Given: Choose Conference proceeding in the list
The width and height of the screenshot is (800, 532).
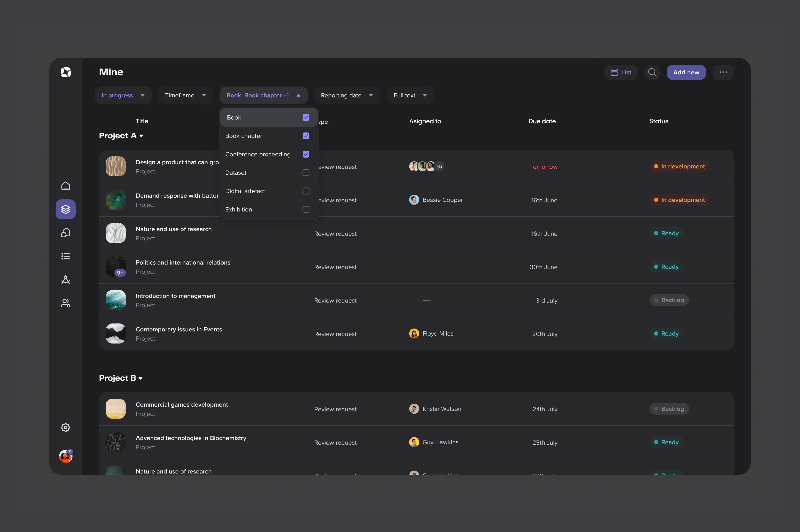Looking at the screenshot, I should click(257, 154).
